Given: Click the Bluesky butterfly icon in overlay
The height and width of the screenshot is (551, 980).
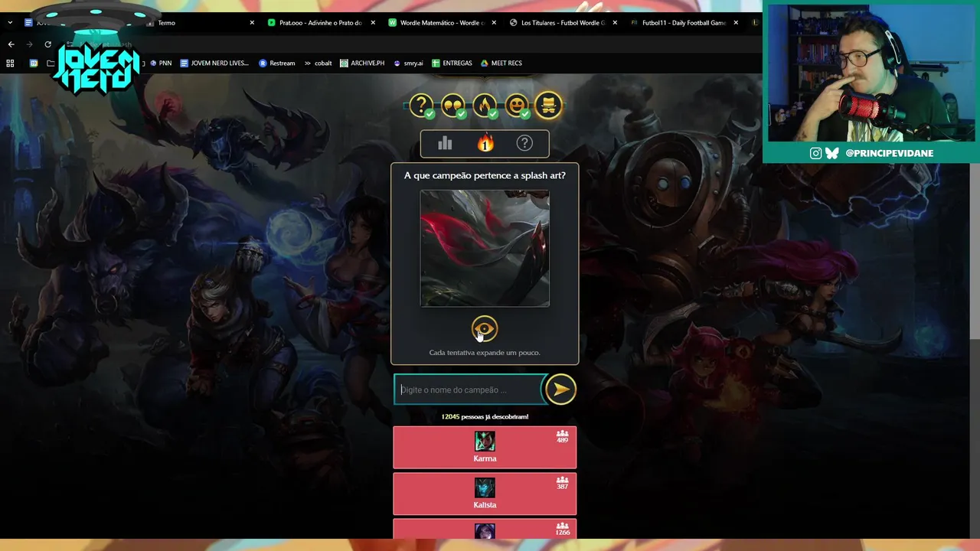Looking at the screenshot, I should (x=832, y=153).
